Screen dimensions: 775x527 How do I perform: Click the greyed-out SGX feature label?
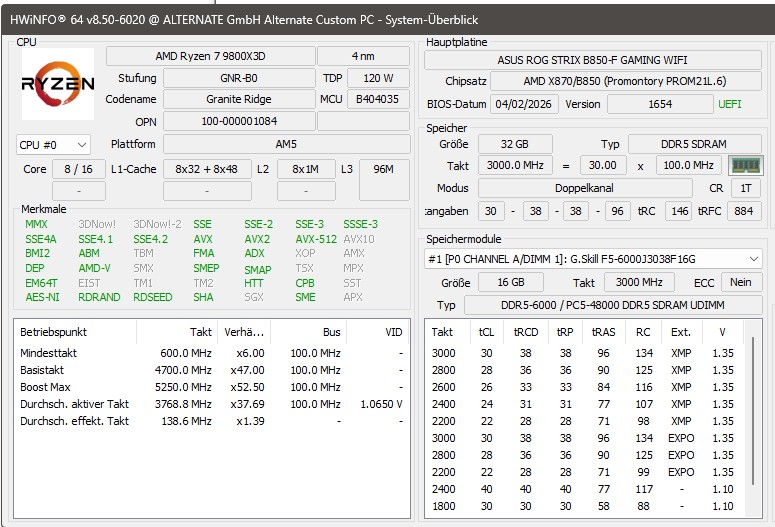(254, 297)
